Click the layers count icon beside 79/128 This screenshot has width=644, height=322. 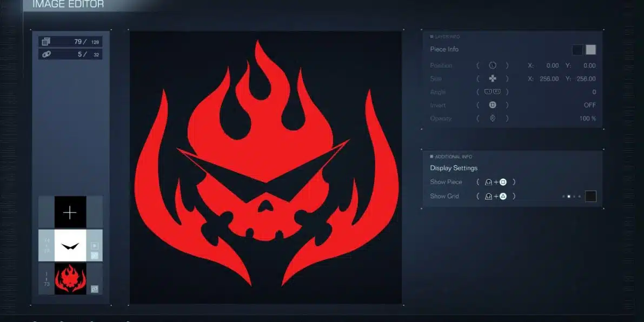point(46,42)
